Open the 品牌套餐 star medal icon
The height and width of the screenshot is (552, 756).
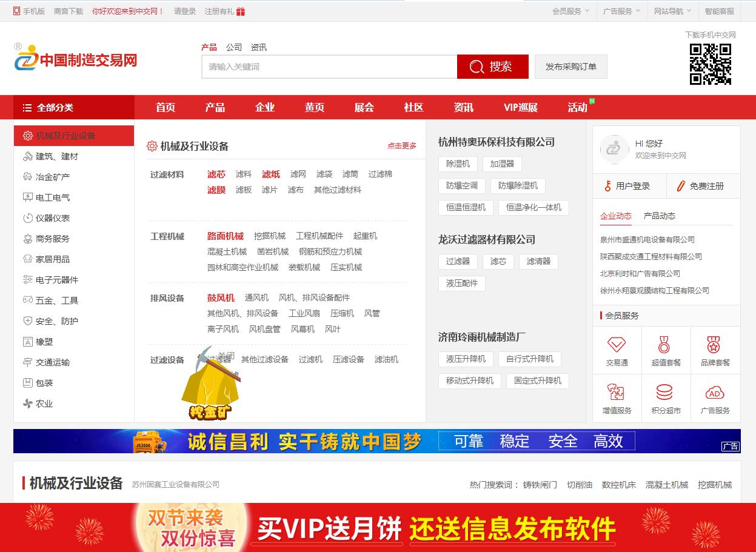[x=714, y=344]
